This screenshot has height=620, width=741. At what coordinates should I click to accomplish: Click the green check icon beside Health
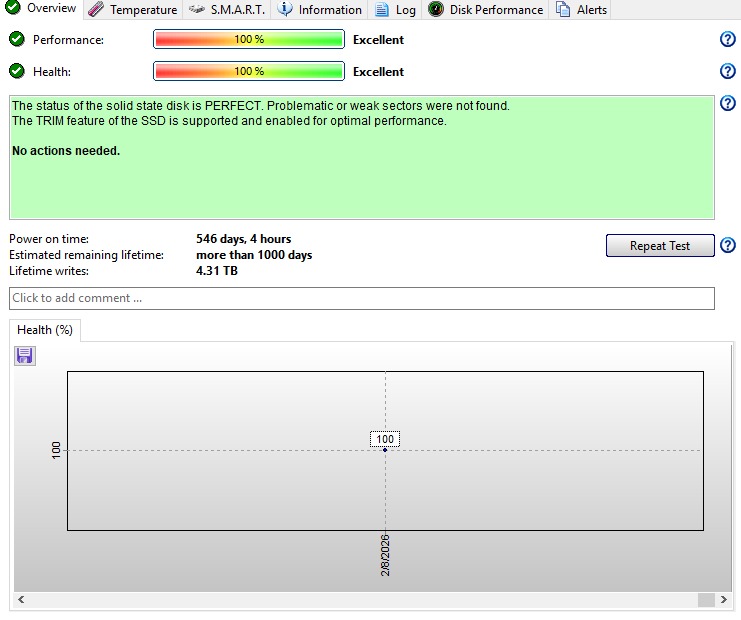16,72
